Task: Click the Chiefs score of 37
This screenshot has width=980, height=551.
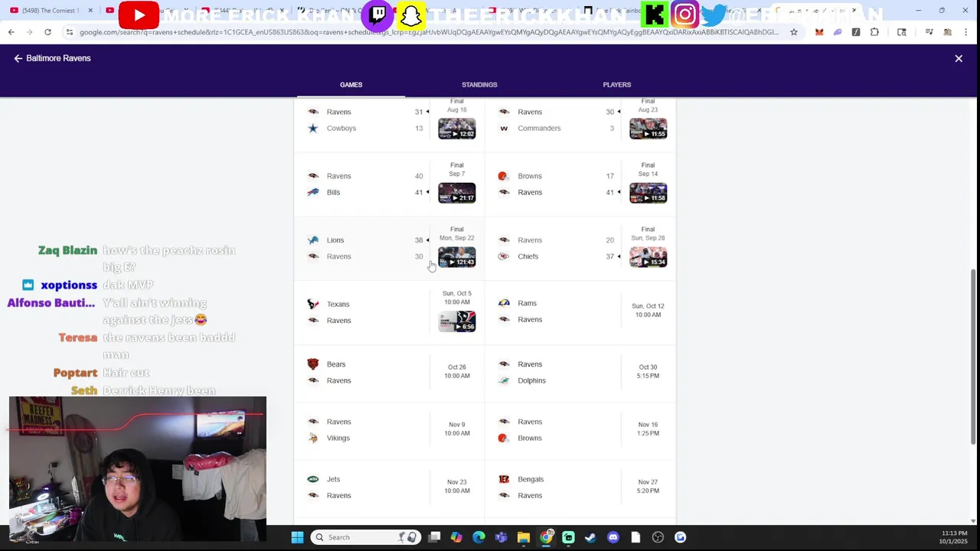Action: (x=610, y=256)
